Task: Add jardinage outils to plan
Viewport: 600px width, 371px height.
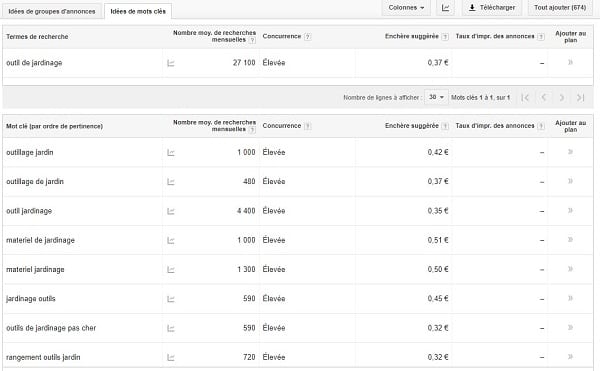Action: click(x=570, y=298)
